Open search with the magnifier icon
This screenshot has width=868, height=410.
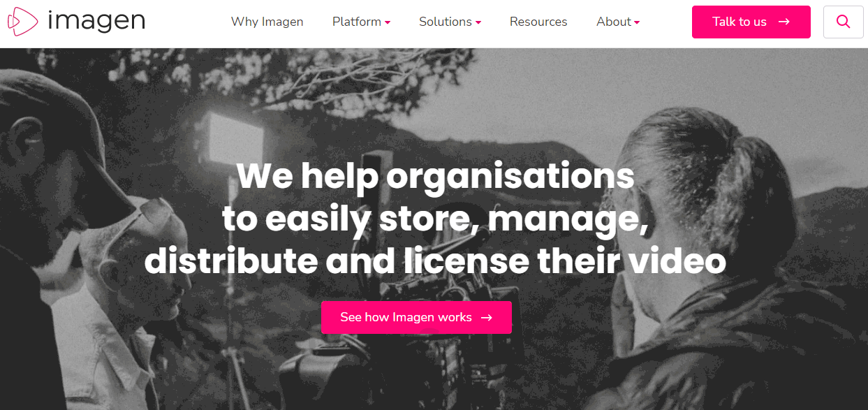click(843, 22)
